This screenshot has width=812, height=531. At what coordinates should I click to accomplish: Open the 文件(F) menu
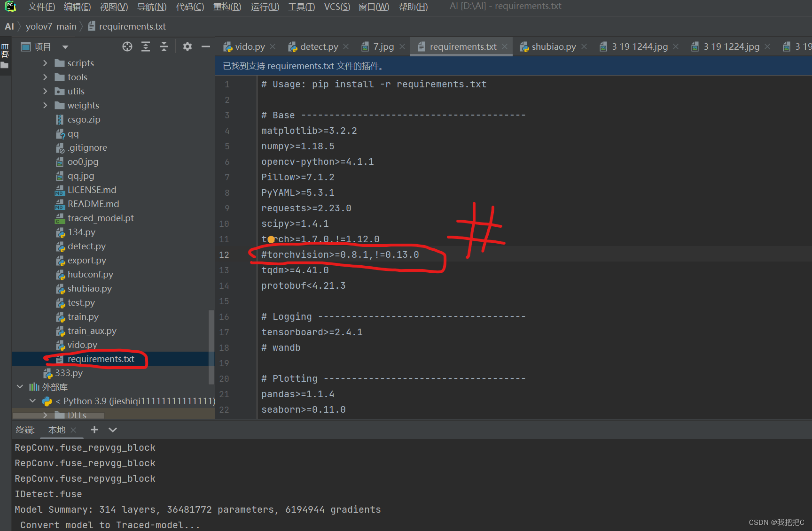point(41,7)
